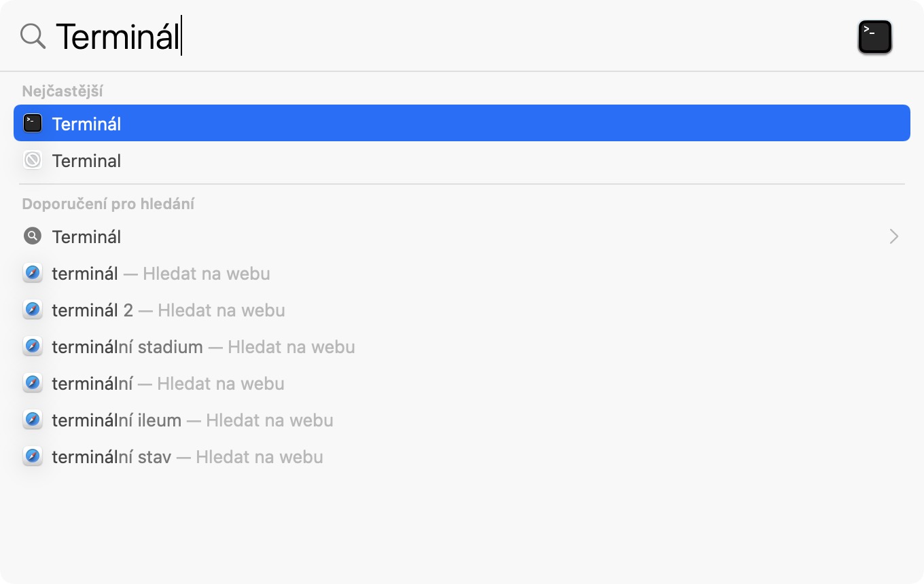This screenshot has height=584, width=924.
Task: Click the Terminal app preview icon at top right
Action: 875,37
